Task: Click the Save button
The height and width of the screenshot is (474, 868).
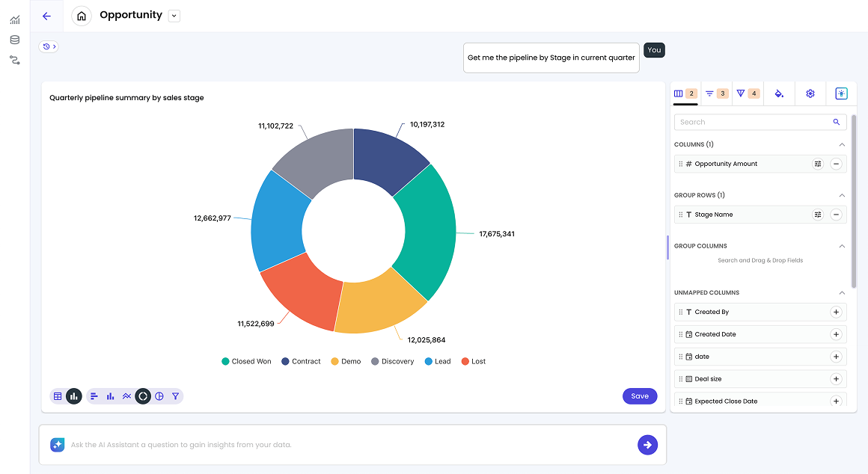Action: pos(640,396)
